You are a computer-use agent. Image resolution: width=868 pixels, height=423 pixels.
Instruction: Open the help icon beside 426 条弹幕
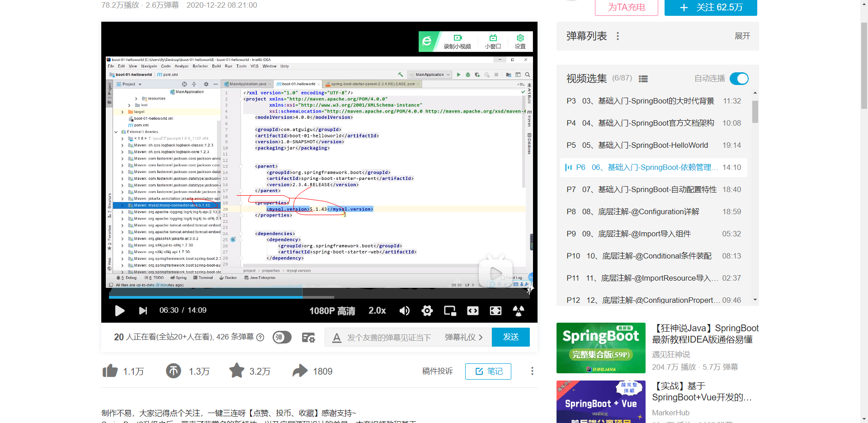coord(260,337)
